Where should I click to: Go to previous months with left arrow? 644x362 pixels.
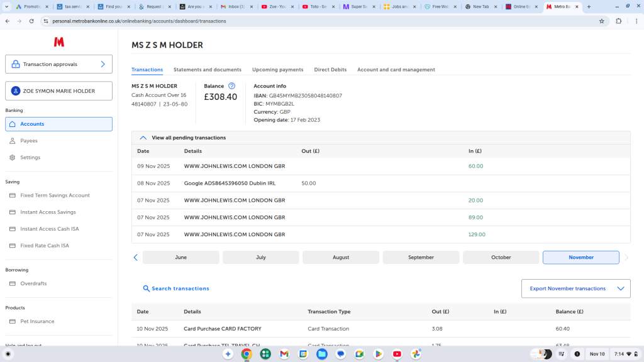[135, 258]
